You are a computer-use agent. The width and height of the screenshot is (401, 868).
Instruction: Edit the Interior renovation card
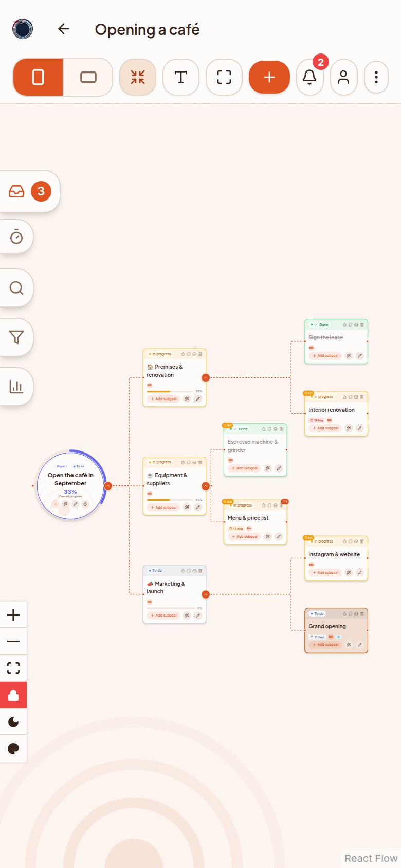coord(360,428)
